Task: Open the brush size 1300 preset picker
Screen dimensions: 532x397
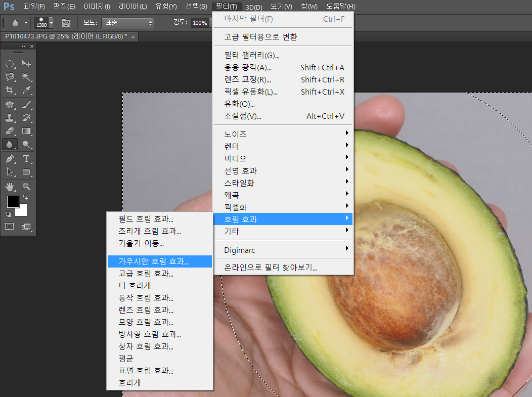Action: click(x=51, y=23)
